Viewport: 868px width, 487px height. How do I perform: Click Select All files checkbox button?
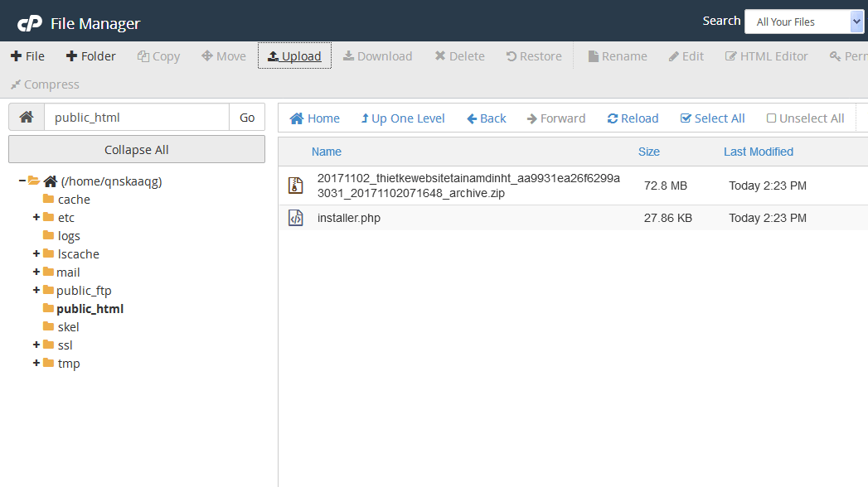(x=712, y=118)
